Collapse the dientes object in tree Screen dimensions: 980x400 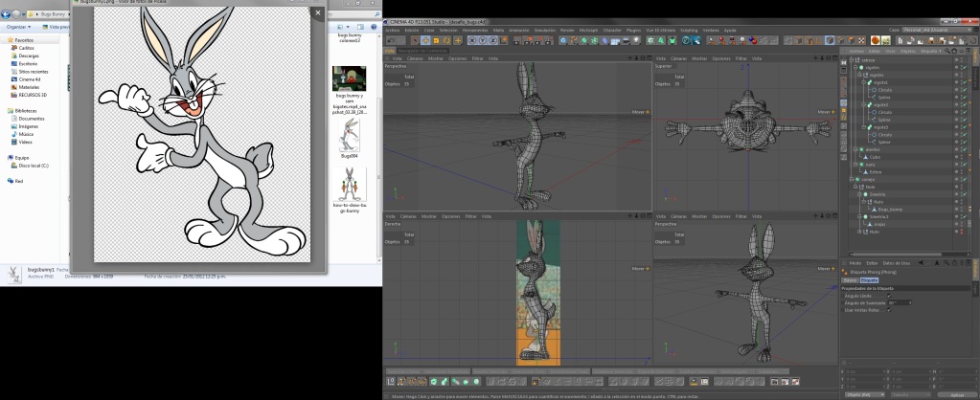coord(855,150)
